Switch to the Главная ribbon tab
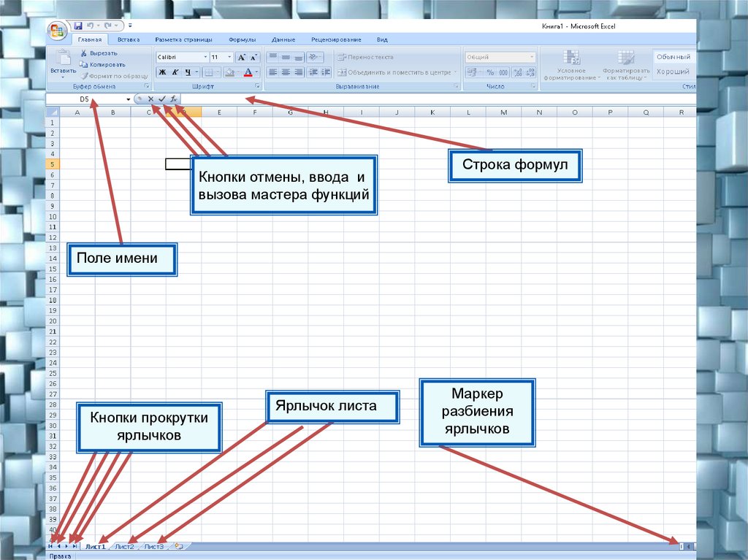The image size is (748, 560). pos(90,39)
